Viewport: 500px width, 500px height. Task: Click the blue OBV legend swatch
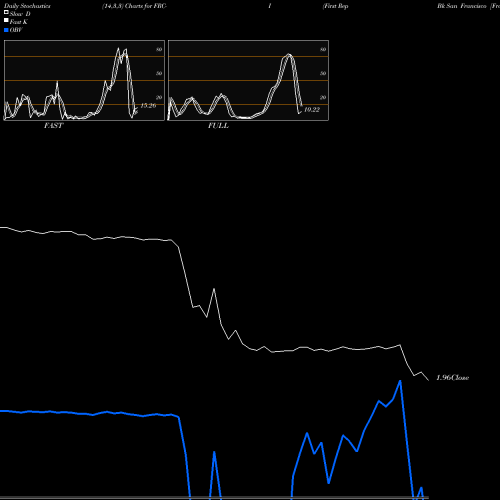pos(6,30)
